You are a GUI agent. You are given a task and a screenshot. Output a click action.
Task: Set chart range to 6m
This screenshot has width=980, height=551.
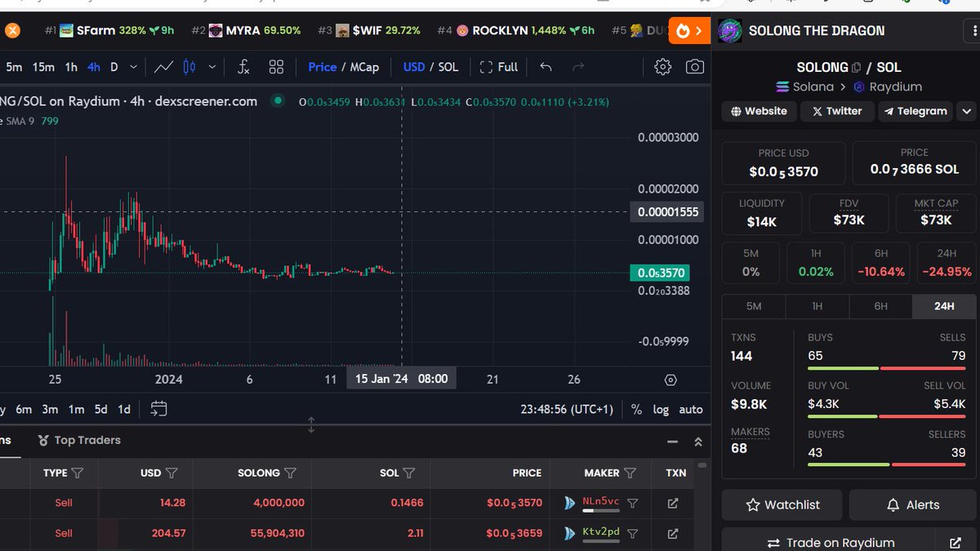pos(24,410)
